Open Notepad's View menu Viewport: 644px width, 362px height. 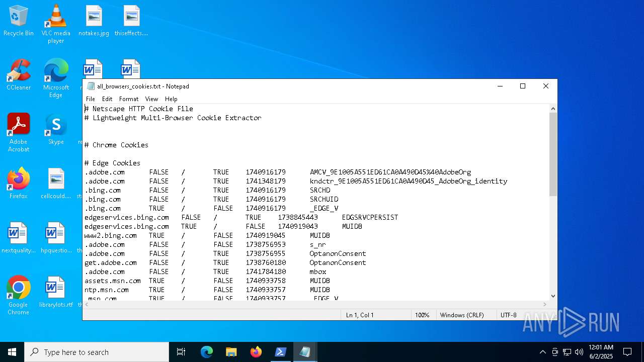pos(151,99)
